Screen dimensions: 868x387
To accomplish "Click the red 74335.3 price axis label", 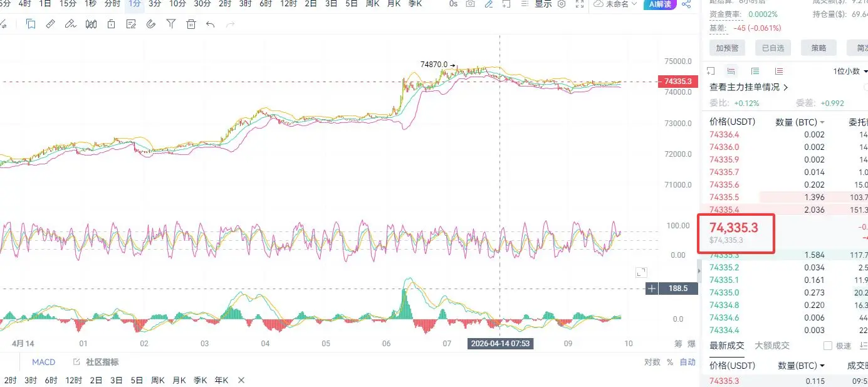I will point(677,82).
